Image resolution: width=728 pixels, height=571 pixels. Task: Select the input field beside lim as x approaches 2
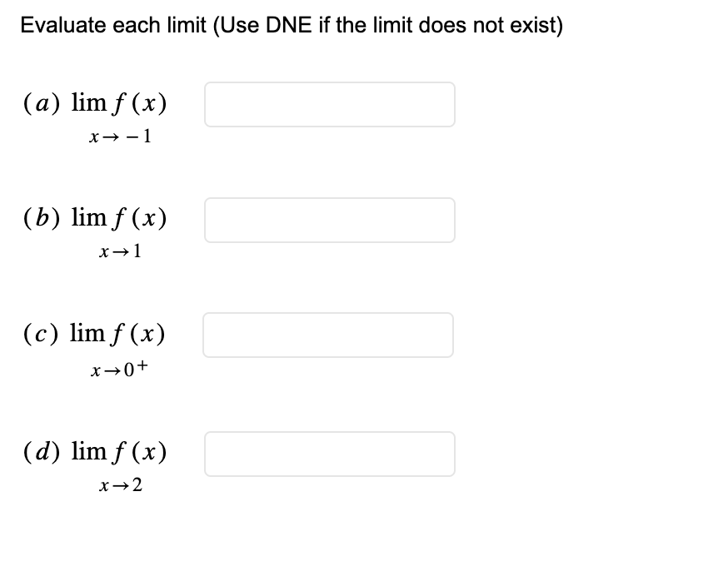coord(329,454)
